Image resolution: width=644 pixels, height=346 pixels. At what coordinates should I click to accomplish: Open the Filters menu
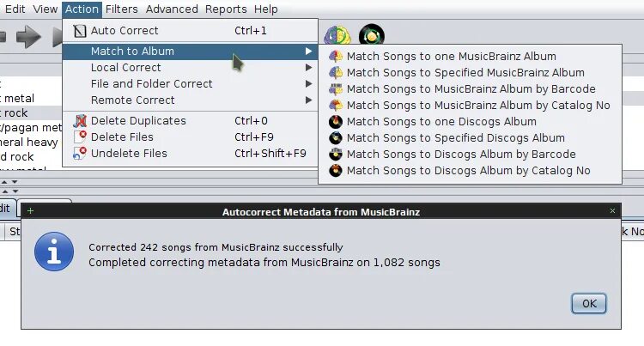point(123,9)
